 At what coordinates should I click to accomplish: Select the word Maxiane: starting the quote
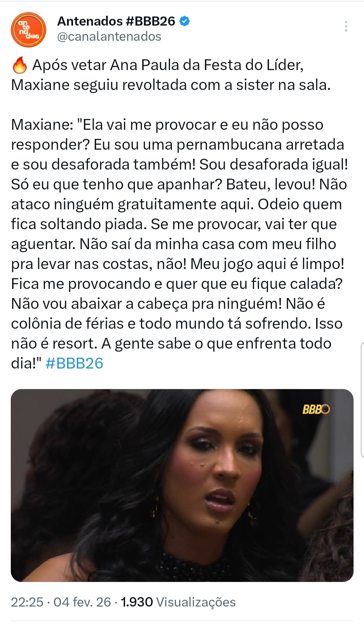tap(42, 125)
